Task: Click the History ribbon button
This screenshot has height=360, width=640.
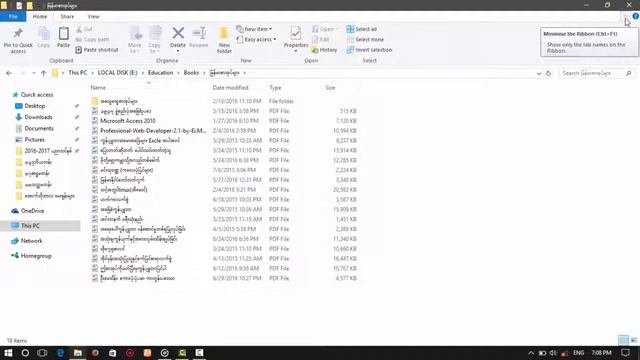Action: [324, 50]
